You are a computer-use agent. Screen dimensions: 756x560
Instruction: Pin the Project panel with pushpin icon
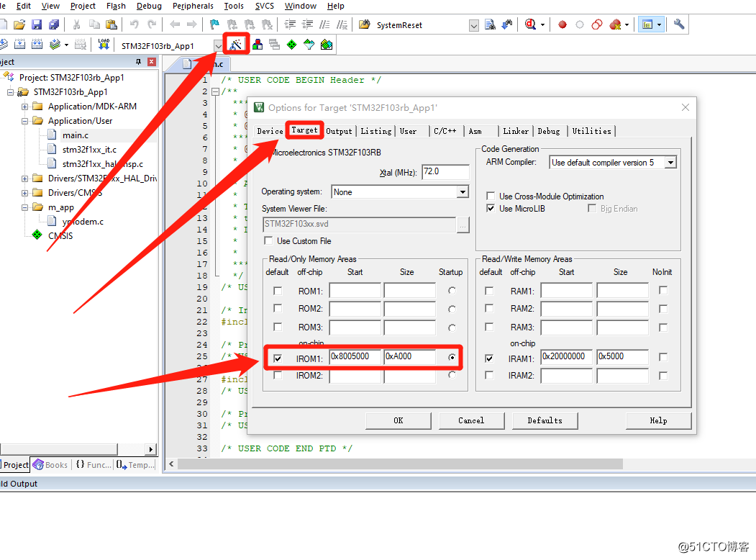[x=138, y=62]
